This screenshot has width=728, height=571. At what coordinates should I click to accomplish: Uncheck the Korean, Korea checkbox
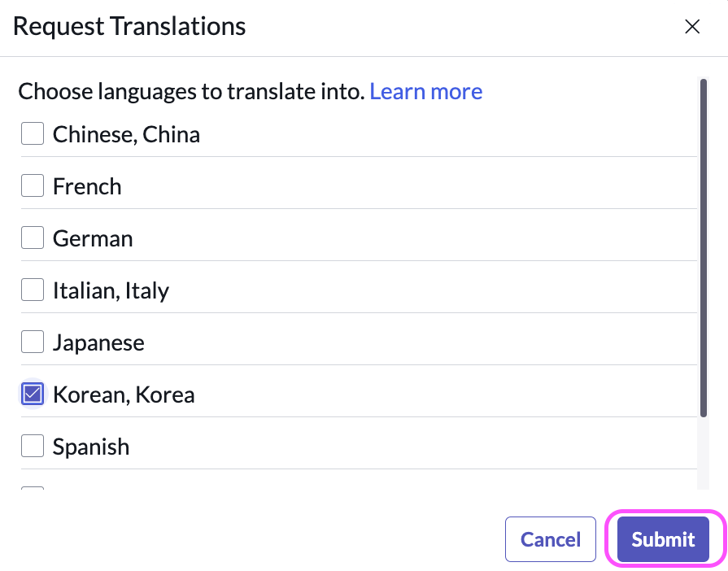(32, 393)
